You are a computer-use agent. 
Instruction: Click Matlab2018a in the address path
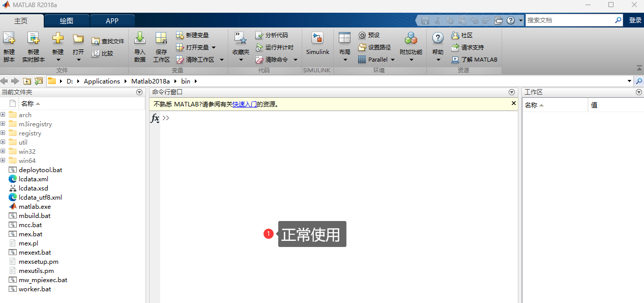tap(150, 81)
